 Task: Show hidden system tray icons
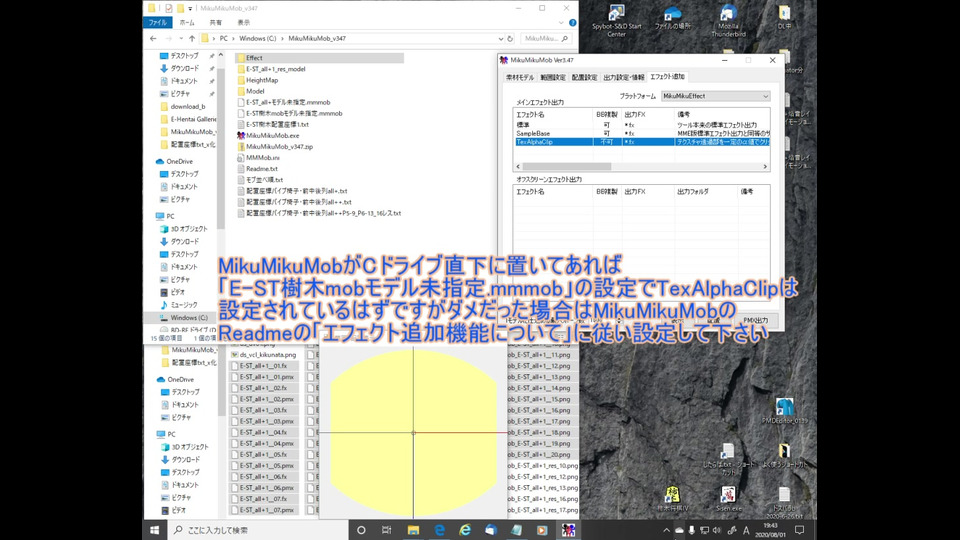pos(666,530)
